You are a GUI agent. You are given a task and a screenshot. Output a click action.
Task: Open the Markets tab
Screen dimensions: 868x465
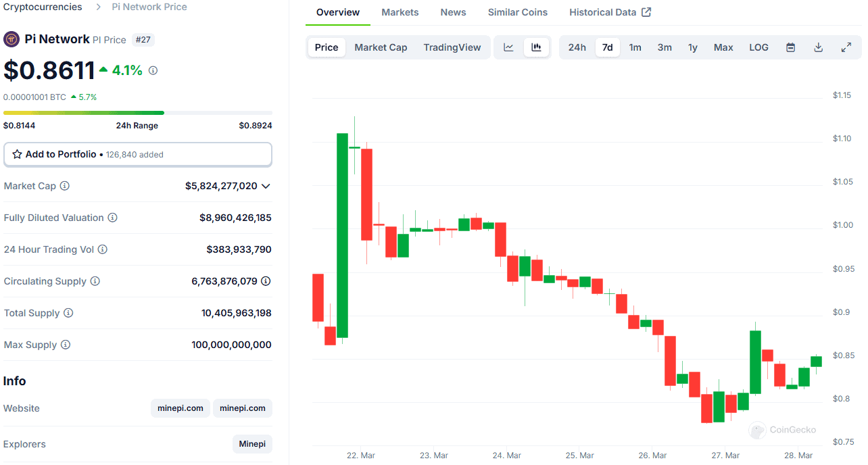(x=400, y=12)
